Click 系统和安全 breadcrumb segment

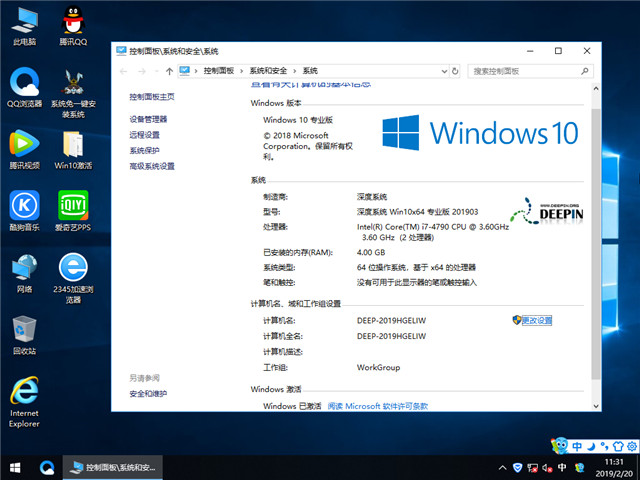[268, 71]
